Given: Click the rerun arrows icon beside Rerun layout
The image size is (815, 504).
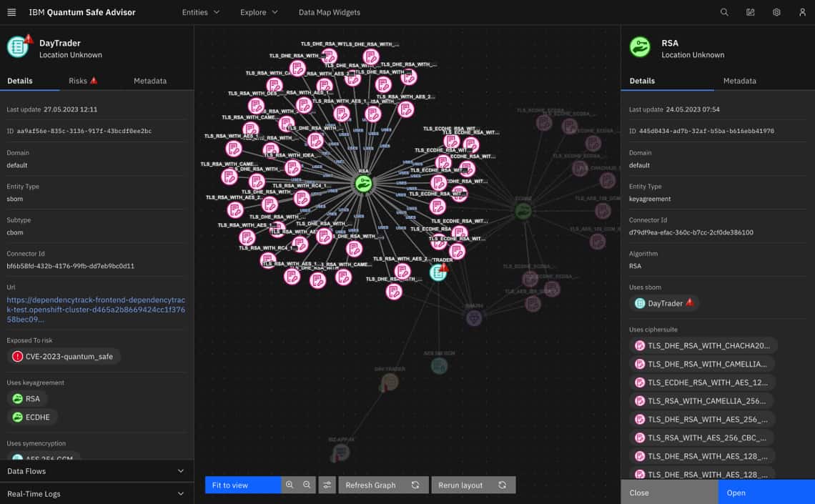Looking at the screenshot, I should click(502, 485).
